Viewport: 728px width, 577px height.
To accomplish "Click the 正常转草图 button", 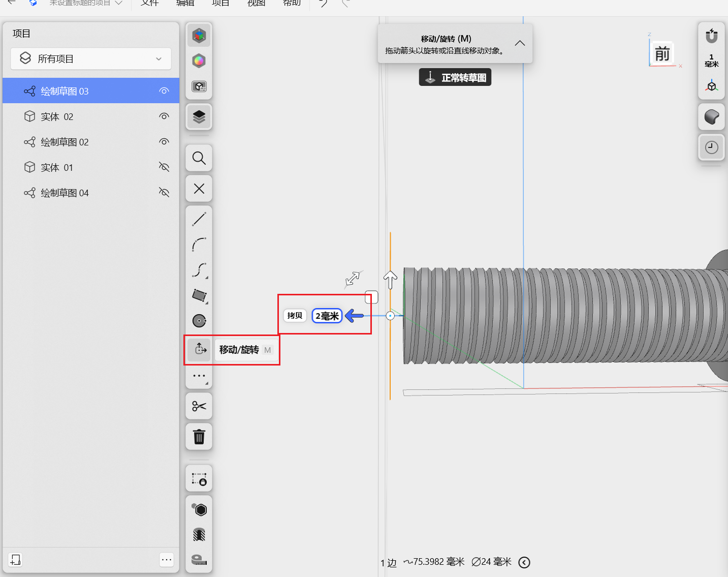I will pyautogui.click(x=455, y=77).
